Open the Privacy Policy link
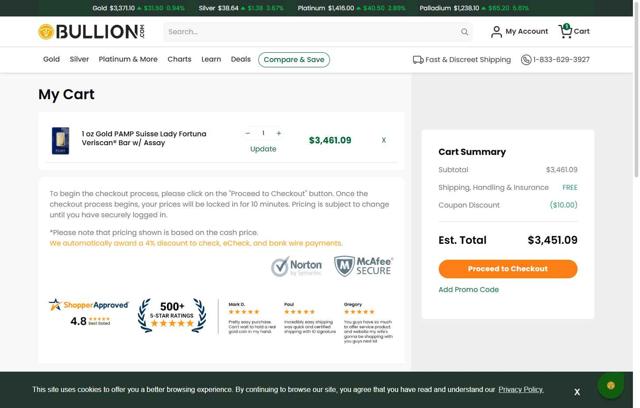The image size is (640, 408). [521, 389]
